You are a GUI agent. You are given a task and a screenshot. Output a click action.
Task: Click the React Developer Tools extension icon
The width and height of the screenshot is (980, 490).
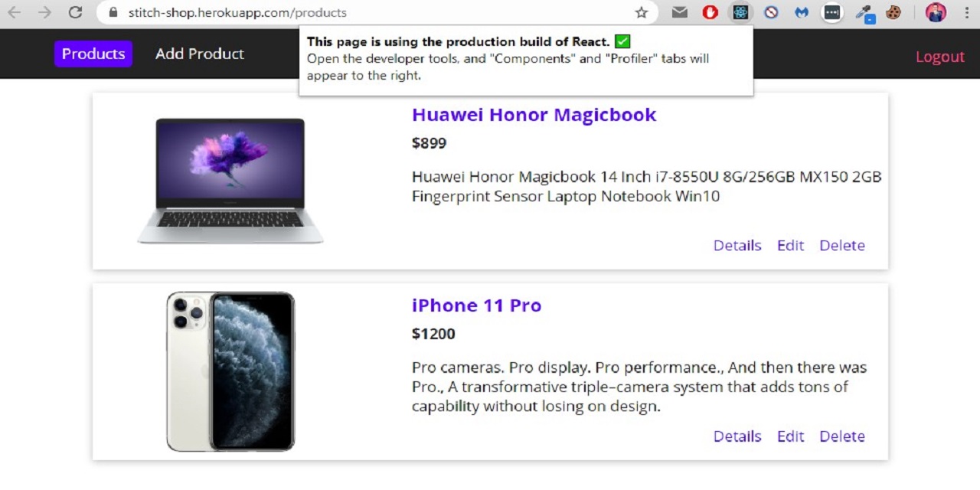(740, 12)
